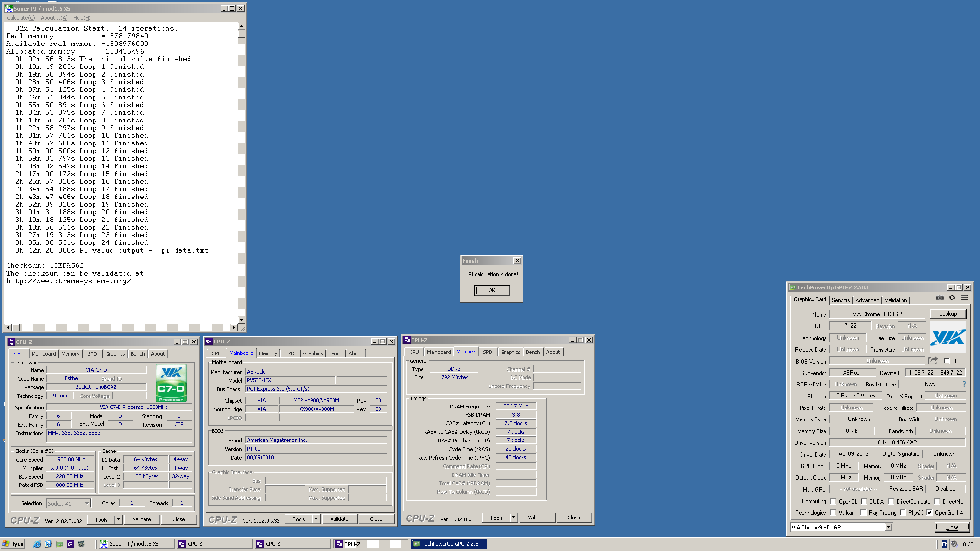The height and width of the screenshot is (551, 980).
Task: Click the Super PI vertical scrollbar up arrow
Action: pyautogui.click(x=242, y=26)
